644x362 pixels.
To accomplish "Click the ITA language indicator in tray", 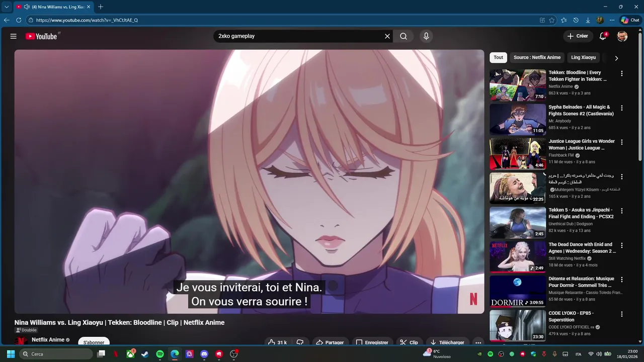I will pos(579,354).
